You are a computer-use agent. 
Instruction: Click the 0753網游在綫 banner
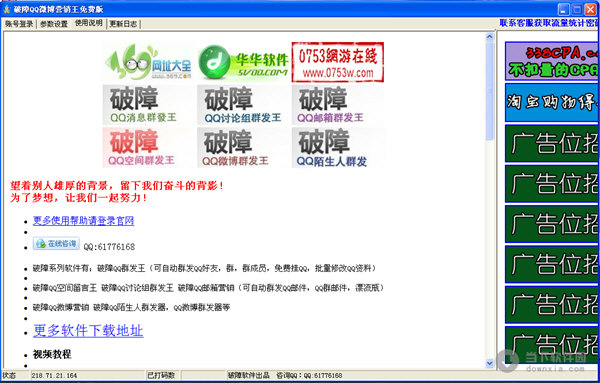pyautogui.click(x=338, y=62)
